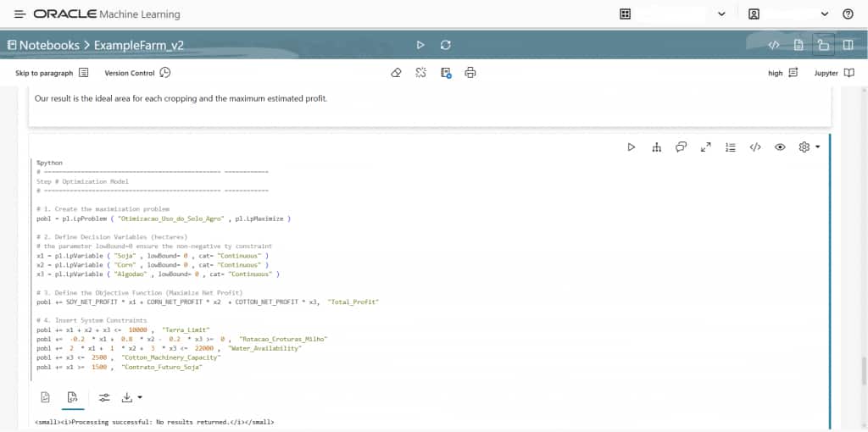This screenshot has height=432, width=868.
Task: Open the project workspace grid icon
Action: coord(625,14)
